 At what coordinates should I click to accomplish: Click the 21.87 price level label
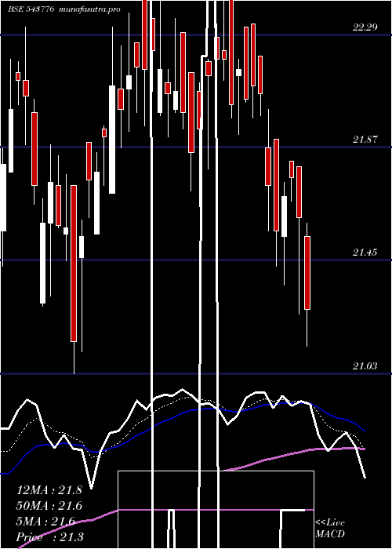pos(365,140)
